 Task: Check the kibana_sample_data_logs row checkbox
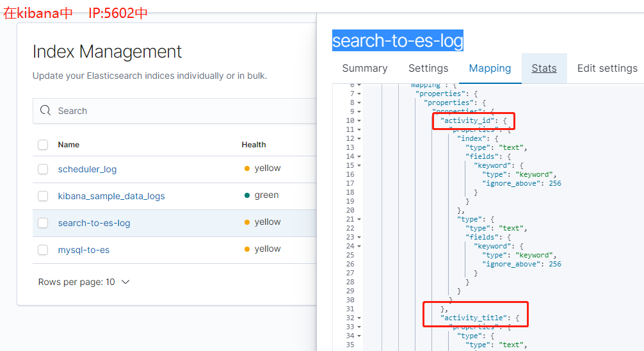43,196
